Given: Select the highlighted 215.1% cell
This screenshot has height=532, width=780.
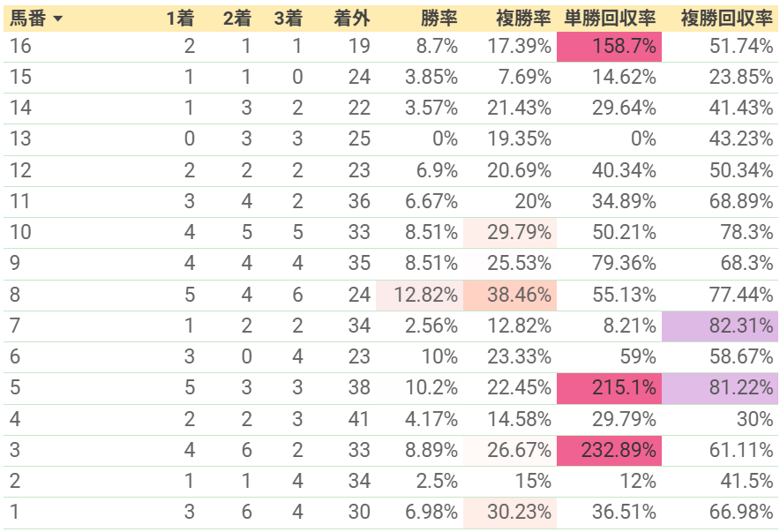Looking at the screenshot, I should (x=609, y=388).
